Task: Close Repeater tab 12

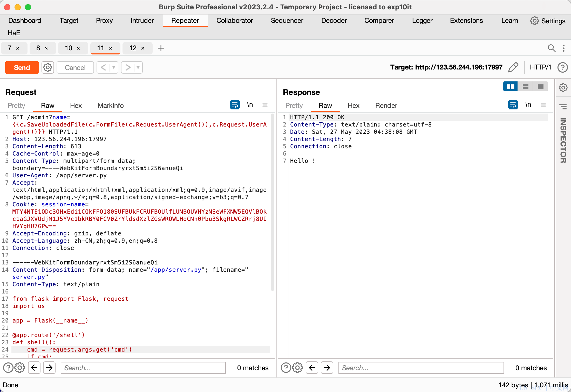Action: [x=143, y=48]
